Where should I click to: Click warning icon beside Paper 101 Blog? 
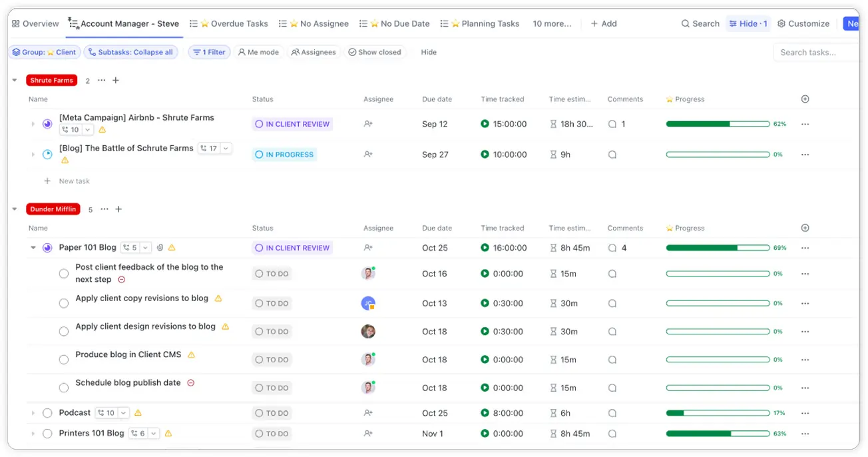pos(172,248)
